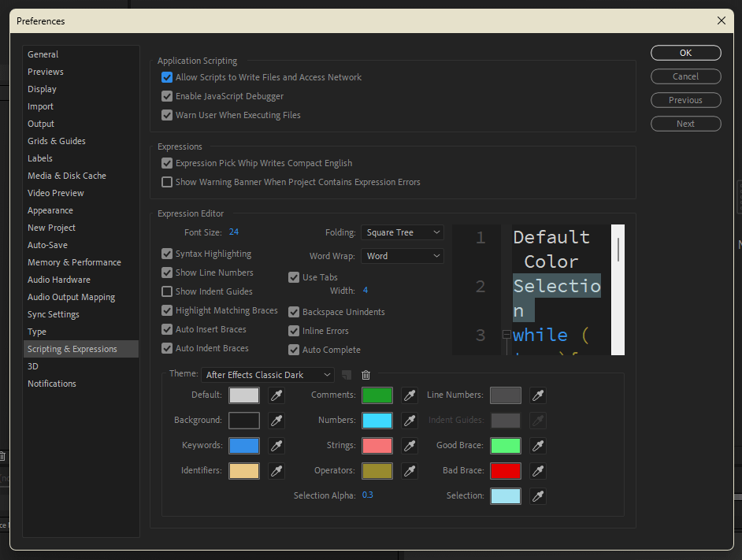Click the Cancel button

click(x=685, y=76)
